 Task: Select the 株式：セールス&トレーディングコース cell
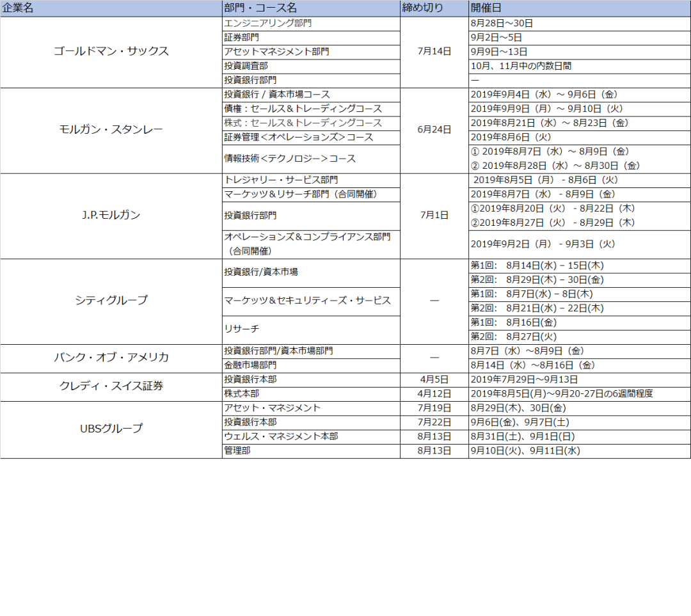311,123
